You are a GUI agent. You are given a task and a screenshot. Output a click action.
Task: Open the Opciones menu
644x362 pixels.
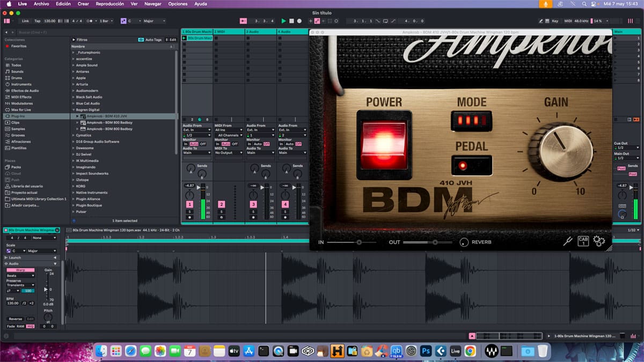coord(178,4)
